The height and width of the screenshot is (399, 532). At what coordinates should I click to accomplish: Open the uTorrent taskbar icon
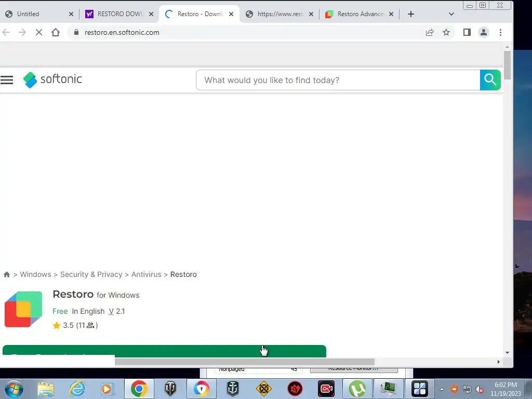tap(357, 389)
